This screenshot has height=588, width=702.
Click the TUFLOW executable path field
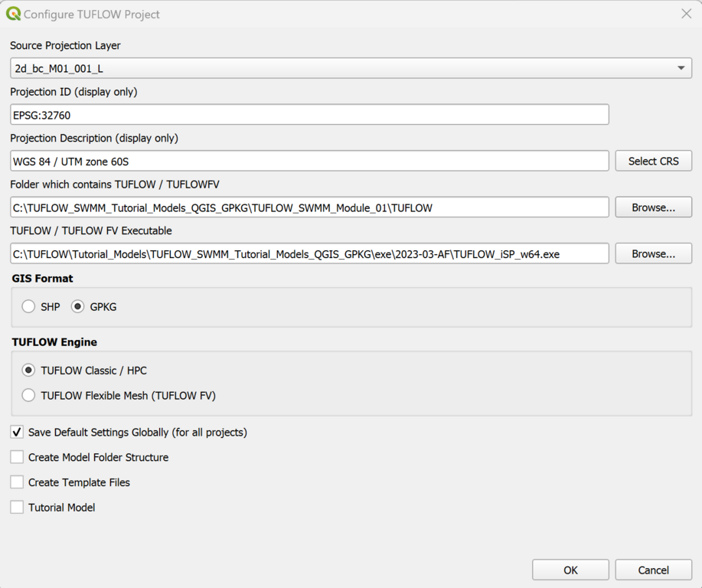coord(309,253)
